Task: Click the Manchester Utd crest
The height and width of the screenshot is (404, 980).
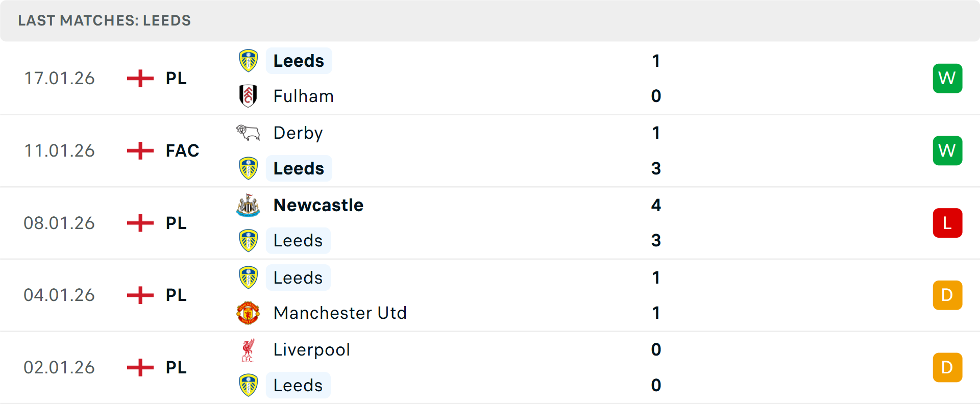Action: 248,313
